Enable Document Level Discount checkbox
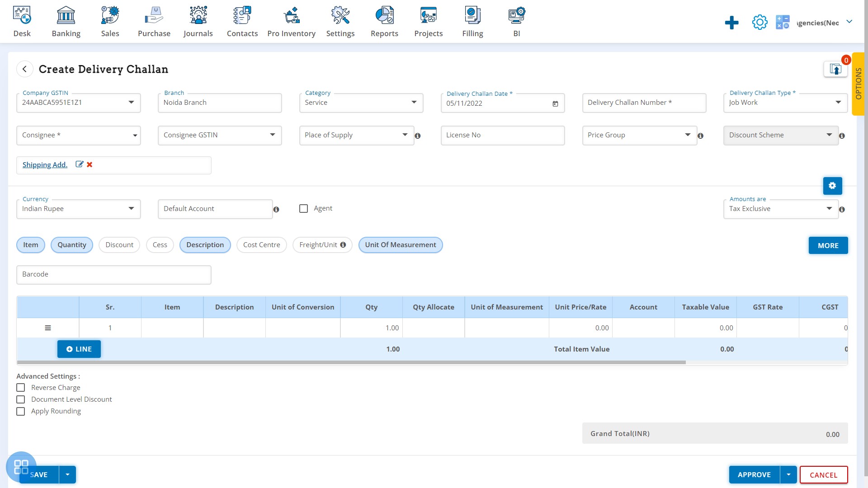 point(20,399)
